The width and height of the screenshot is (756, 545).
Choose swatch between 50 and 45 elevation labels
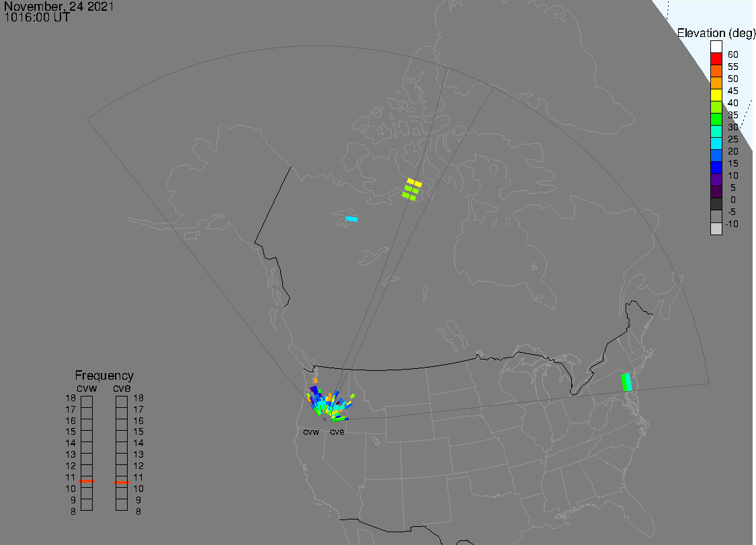point(716,83)
